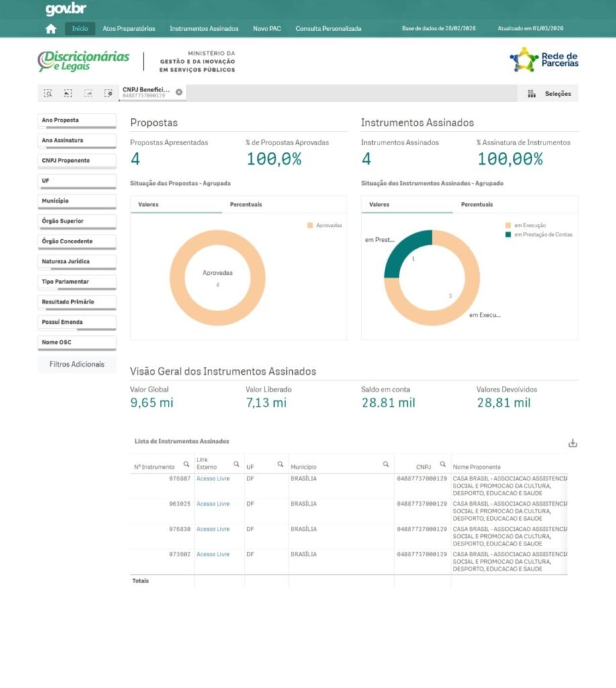This screenshot has width=616, height=688.
Task: Clear all selections icon
Action: (x=108, y=93)
